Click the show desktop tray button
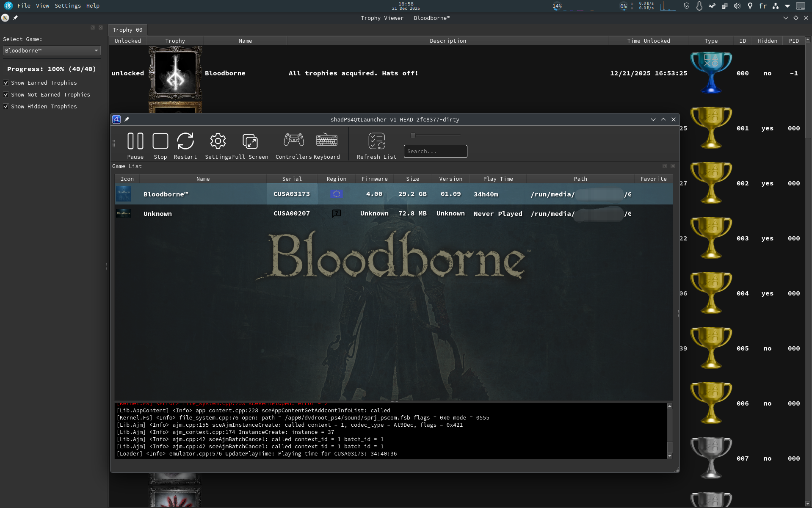 point(800,6)
